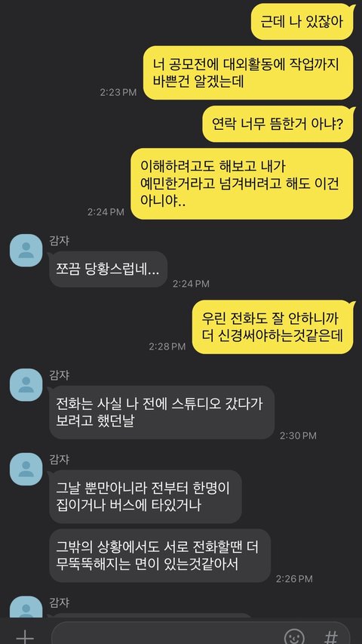The height and width of the screenshot is (644, 362).
Task: Tap the 그밖의 상황에서도 gray bubble
Action: [x=160, y=556]
